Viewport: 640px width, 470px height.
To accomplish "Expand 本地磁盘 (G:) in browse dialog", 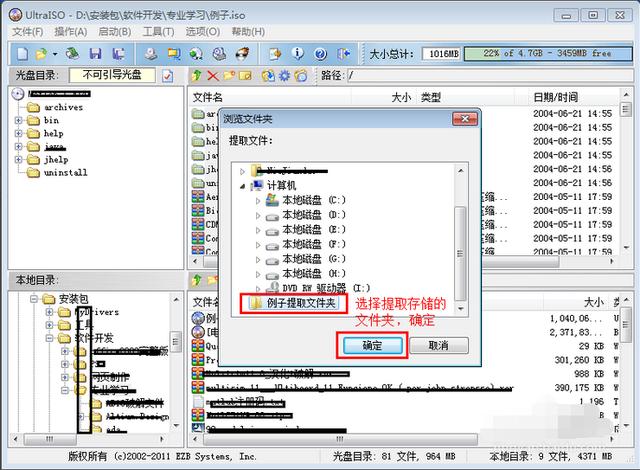I will click(258, 259).
